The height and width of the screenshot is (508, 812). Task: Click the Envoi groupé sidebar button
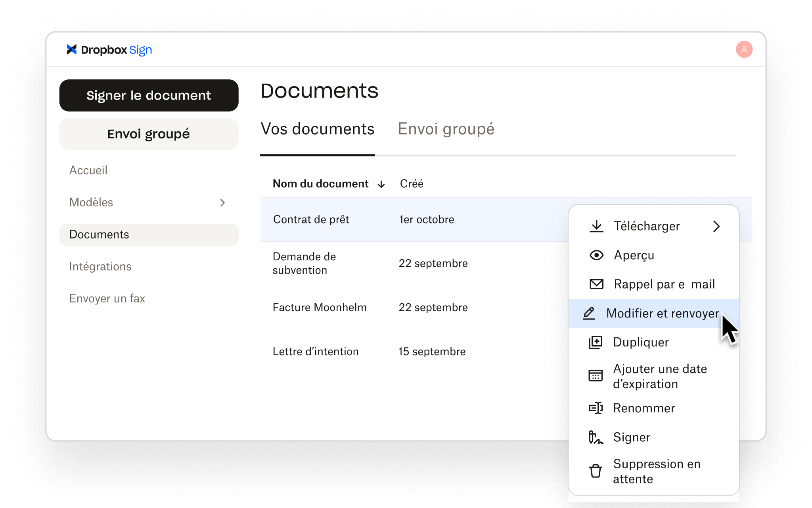tap(149, 134)
